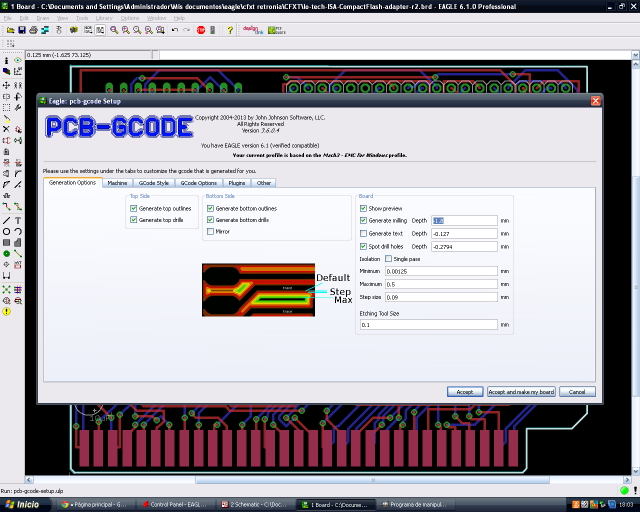The width and height of the screenshot is (640, 512).
Task: Select the Info tool icon
Action: [6, 60]
